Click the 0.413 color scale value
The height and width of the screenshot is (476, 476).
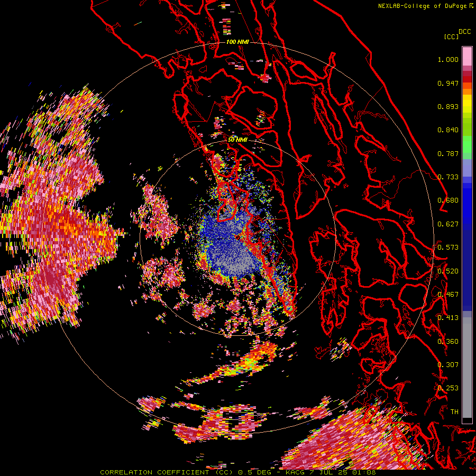point(448,318)
